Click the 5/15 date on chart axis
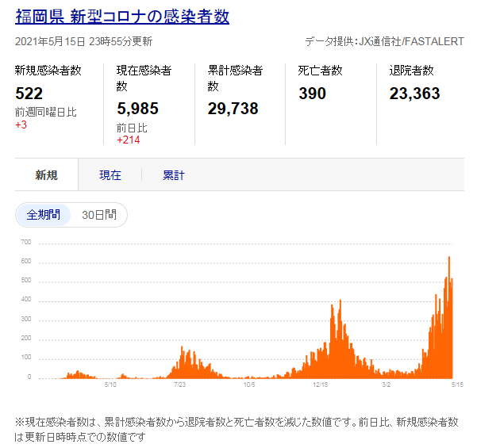Image resolution: width=477 pixels, height=448 pixels. coord(457,385)
